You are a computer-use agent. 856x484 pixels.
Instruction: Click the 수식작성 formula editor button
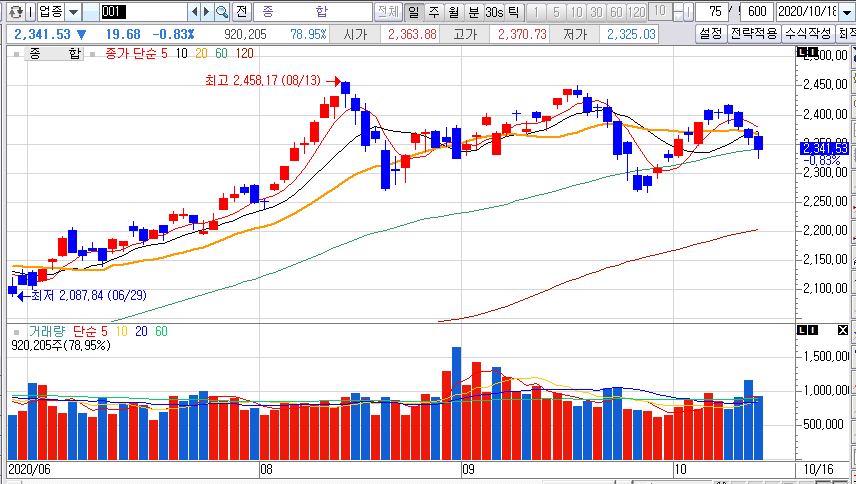click(809, 34)
